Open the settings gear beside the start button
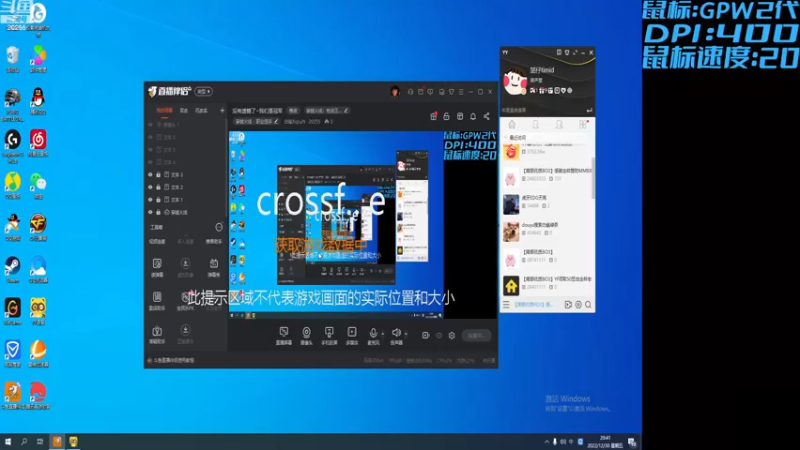 (x=452, y=335)
